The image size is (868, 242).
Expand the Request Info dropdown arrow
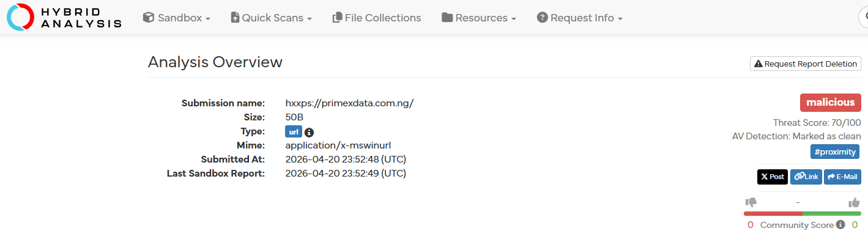pyautogui.click(x=620, y=19)
